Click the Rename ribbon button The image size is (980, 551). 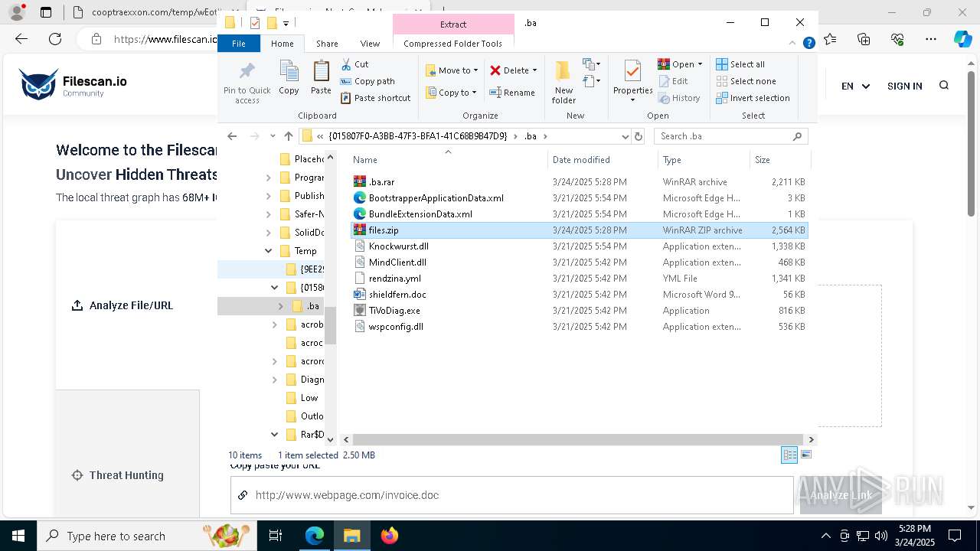click(513, 93)
